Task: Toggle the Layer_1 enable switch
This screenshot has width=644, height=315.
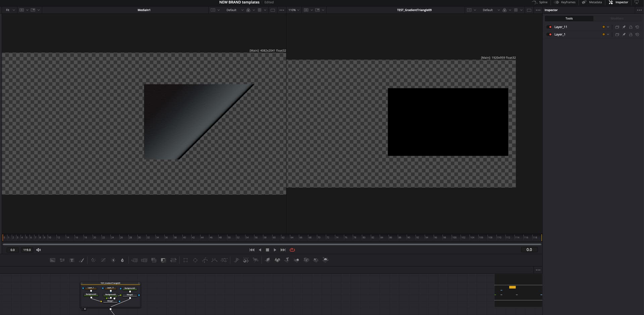Action: click(x=550, y=35)
